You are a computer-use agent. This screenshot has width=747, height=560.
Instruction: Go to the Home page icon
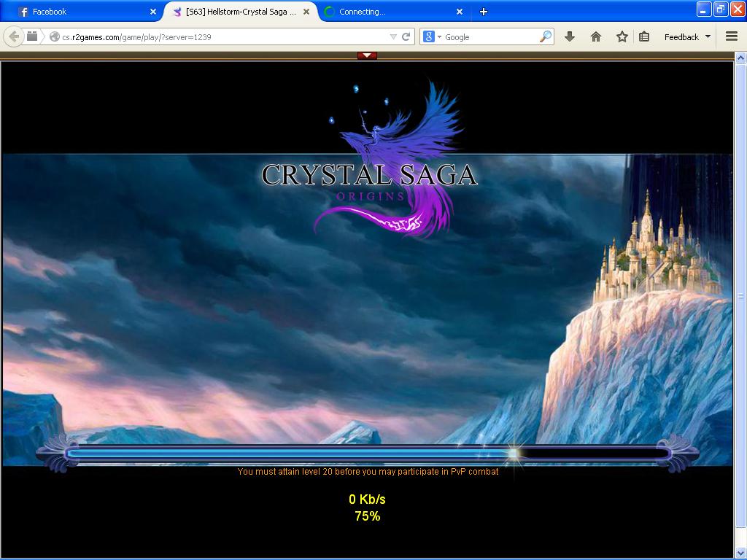coord(596,36)
